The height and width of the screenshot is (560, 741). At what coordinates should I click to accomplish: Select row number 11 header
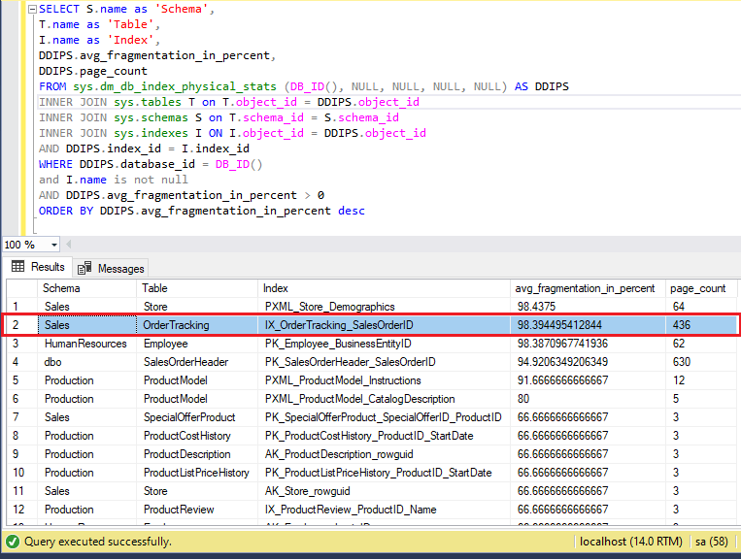(22, 490)
